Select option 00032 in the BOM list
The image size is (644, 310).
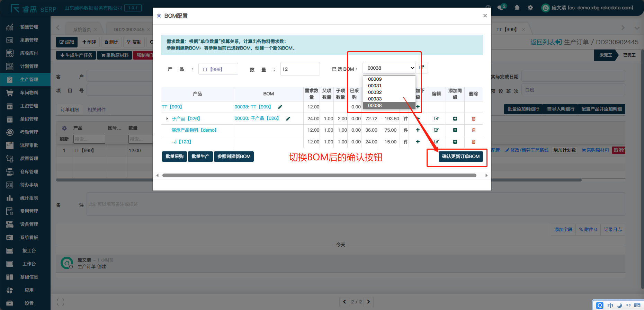pyautogui.click(x=375, y=92)
